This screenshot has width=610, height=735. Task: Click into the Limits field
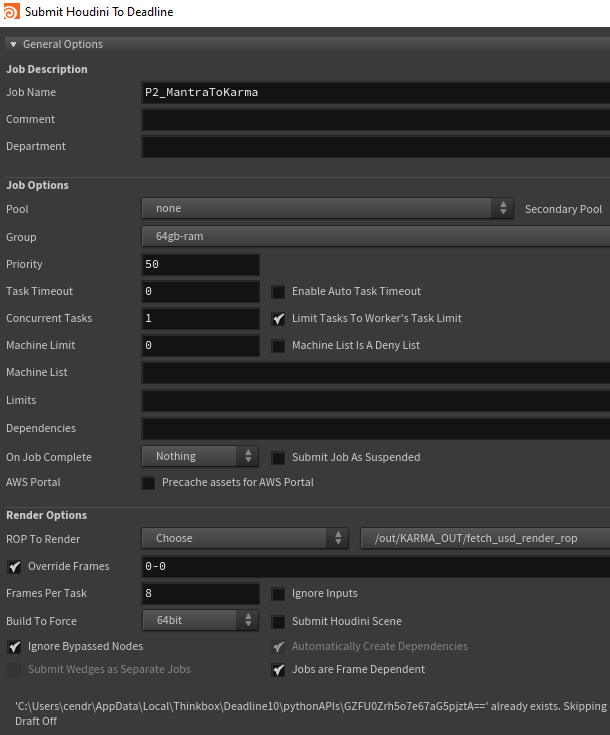pos(376,401)
